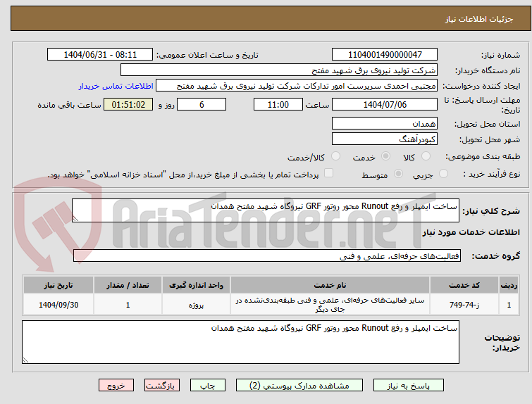Screen dimensions: 532x404
Task: Open اطلاعات تماس خریدار link
Action: pos(116,86)
